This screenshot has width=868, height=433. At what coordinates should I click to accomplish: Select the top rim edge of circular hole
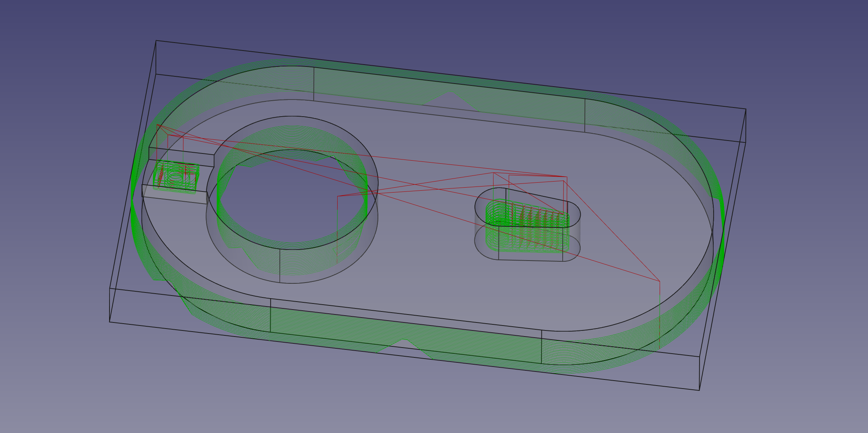tap(293, 116)
